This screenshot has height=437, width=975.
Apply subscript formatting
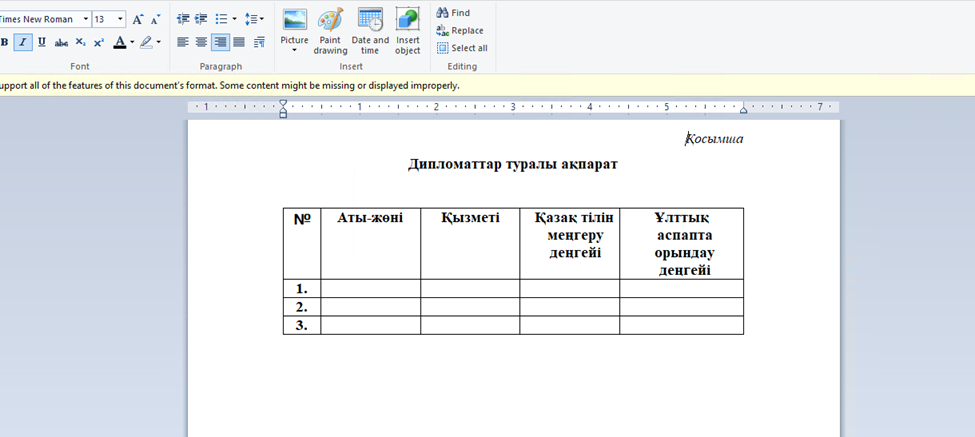[x=80, y=42]
